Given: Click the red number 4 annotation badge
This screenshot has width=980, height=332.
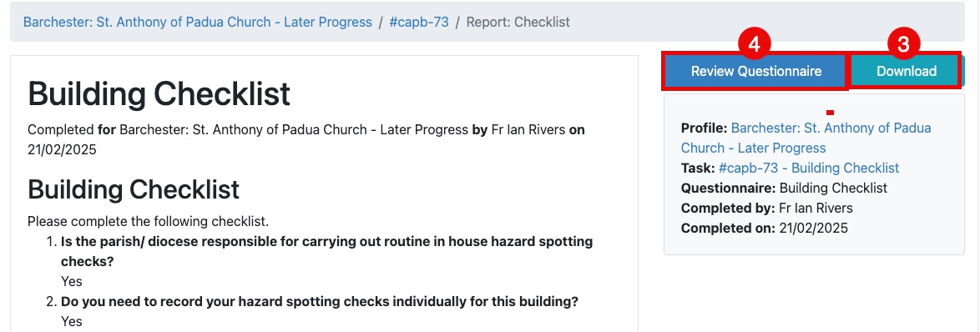Looking at the screenshot, I should pyautogui.click(x=755, y=43).
